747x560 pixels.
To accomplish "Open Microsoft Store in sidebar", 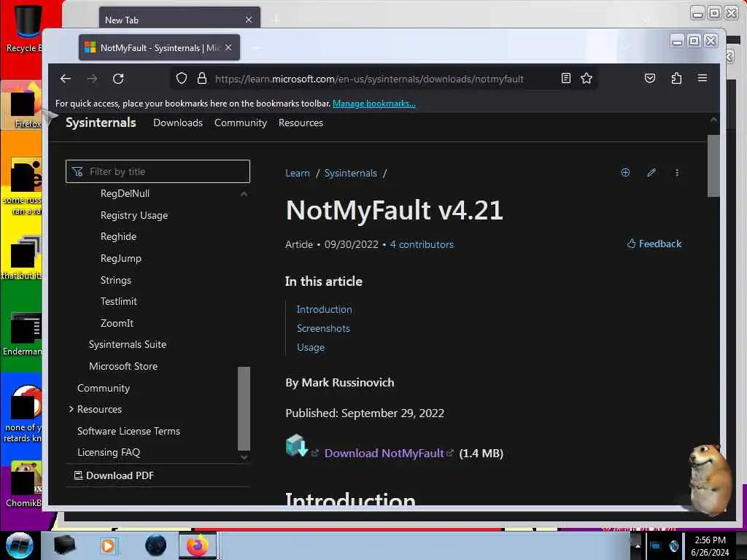I will [x=123, y=366].
